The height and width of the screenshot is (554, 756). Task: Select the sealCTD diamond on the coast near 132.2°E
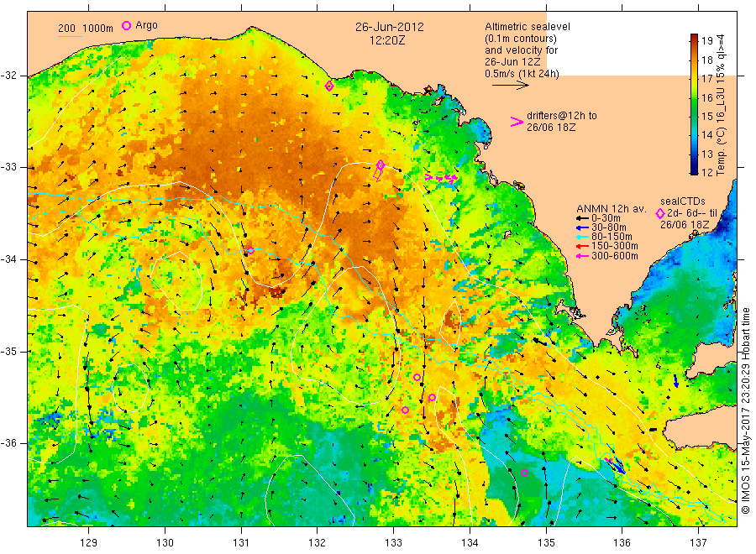point(329,86)
